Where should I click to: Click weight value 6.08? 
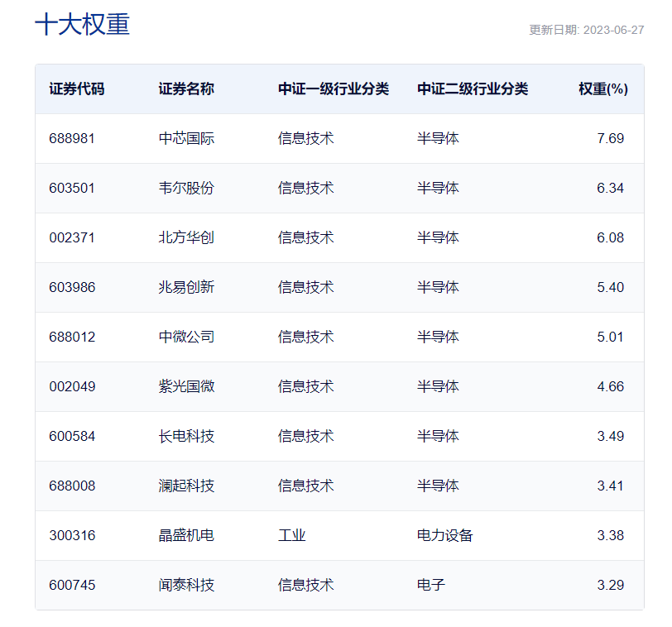tap(611, 238)
